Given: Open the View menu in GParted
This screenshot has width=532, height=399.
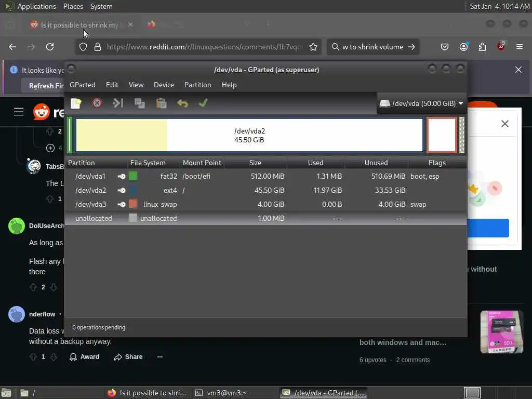Looking at the screenshot, I should 136,85.
